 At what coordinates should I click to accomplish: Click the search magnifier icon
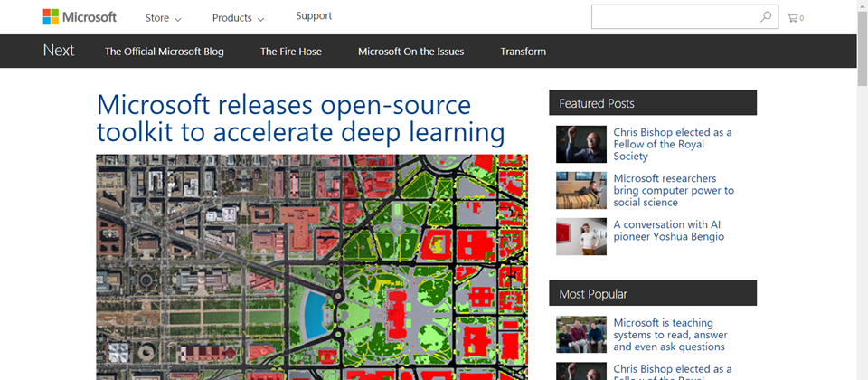[766, 17]
